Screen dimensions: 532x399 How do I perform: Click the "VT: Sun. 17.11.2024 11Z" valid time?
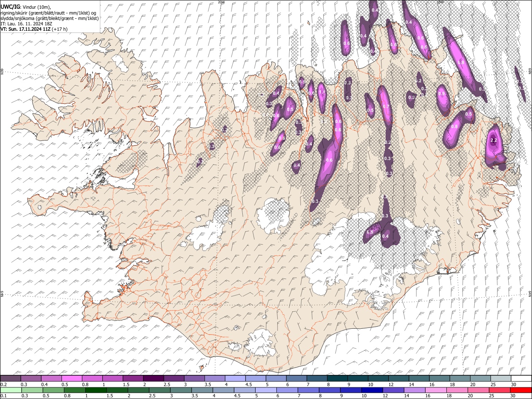tap(25, 29)
